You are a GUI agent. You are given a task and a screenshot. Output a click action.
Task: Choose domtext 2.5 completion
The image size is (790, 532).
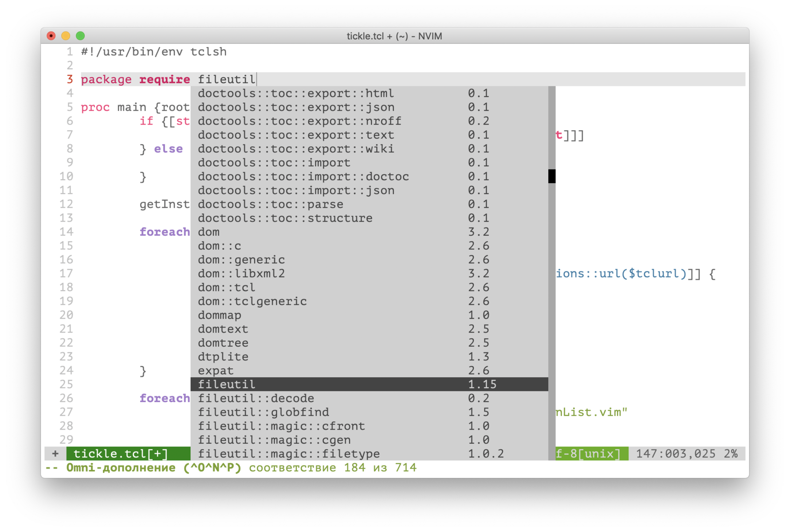pyautogui.click(x=369, y=329)
